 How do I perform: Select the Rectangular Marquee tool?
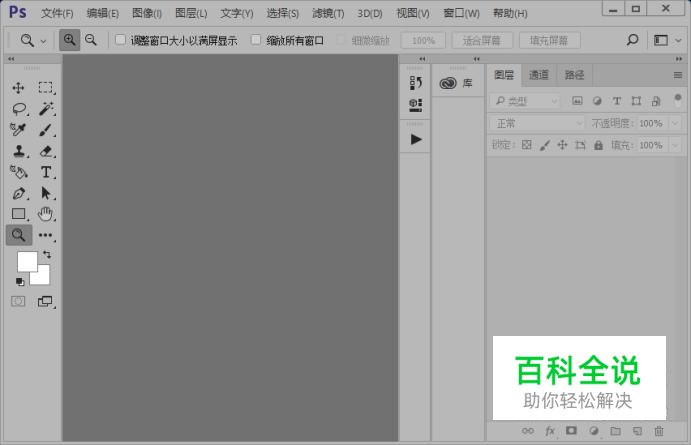[45, 88]
